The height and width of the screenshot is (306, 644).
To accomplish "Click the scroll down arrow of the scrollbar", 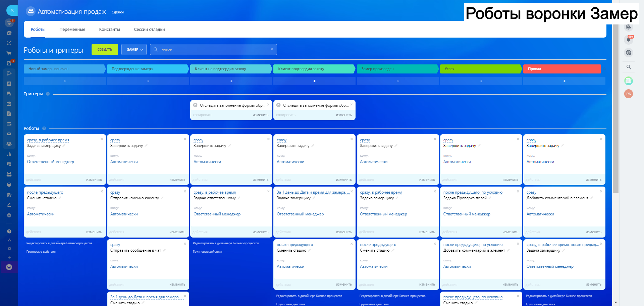I will pyautogui.click(x=615, y=303).
